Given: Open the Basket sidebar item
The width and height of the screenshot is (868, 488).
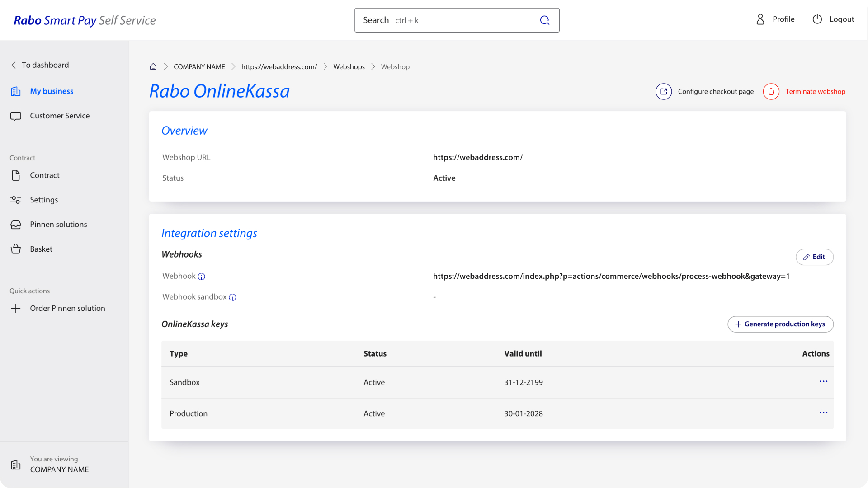Looking at the screenshot, I should (41, 249).
